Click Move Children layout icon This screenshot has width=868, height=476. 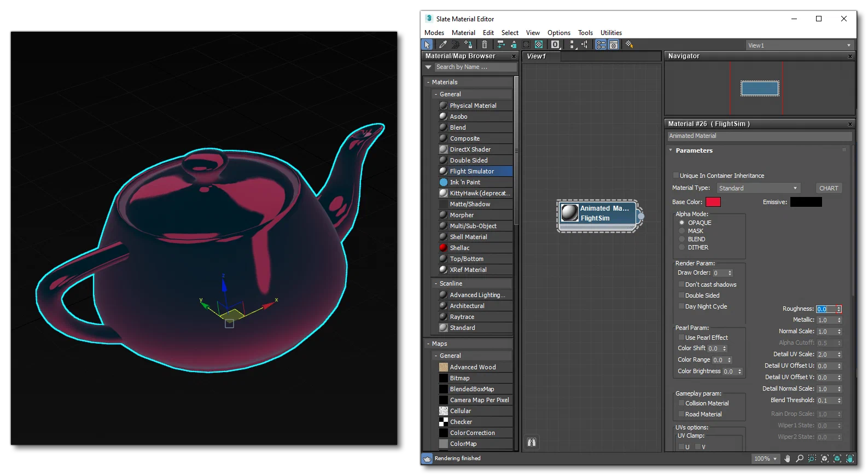point(501,45)
